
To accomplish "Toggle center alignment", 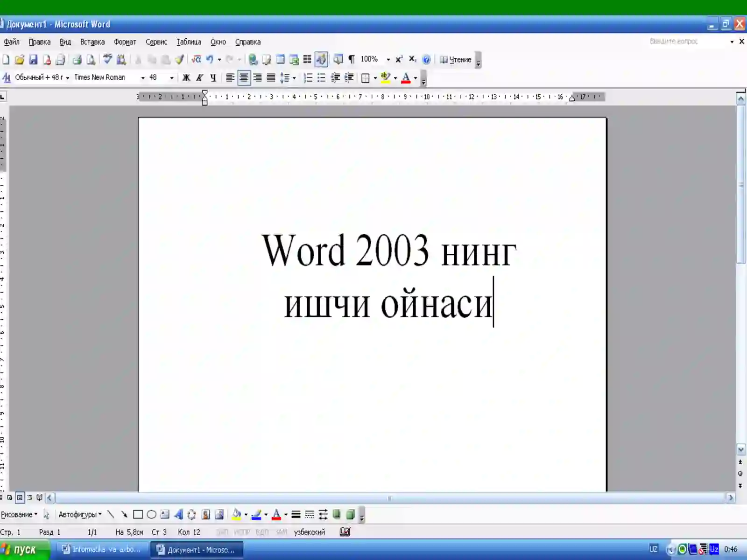I will click(244, 78).
